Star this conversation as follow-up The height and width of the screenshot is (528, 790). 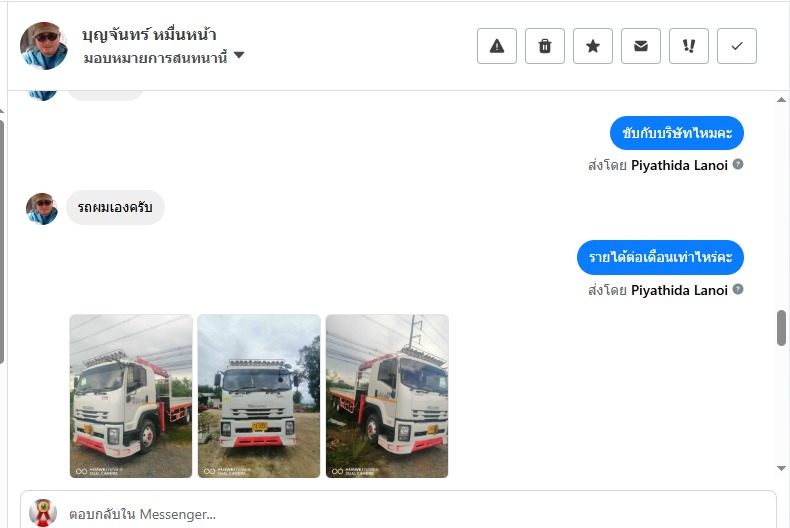592,46
